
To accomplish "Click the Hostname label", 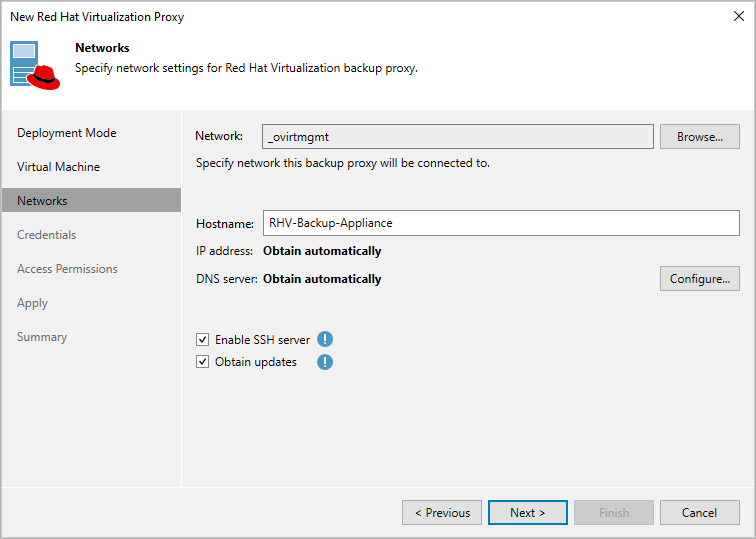I will click(225, 224).
